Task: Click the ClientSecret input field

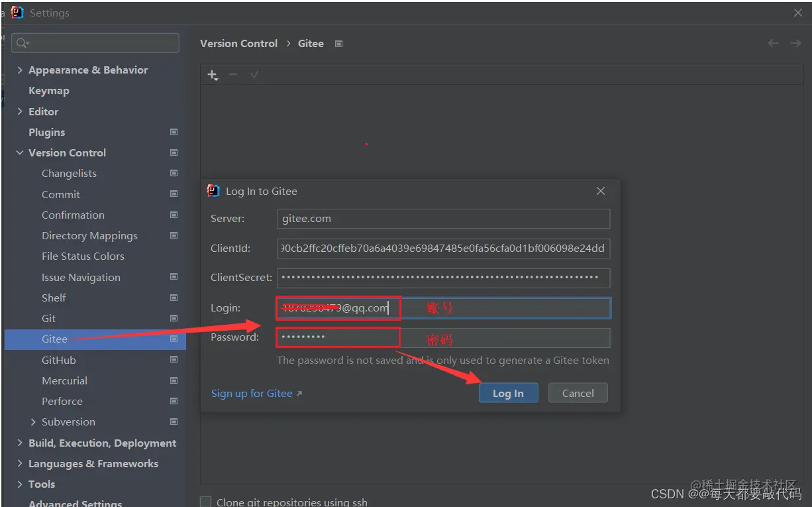Action: pyautogui.click(x=443, y=278)
